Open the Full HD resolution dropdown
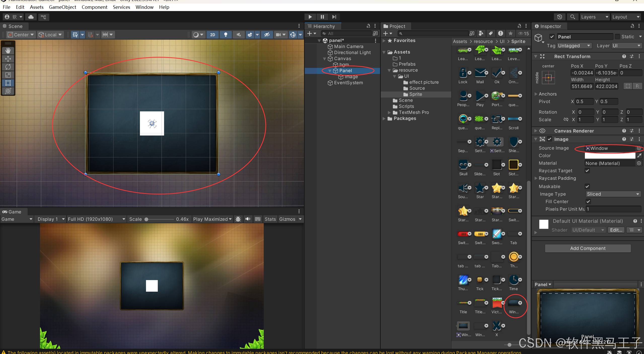644x354 pixels. pyautogui.click(x=96, y=219)
